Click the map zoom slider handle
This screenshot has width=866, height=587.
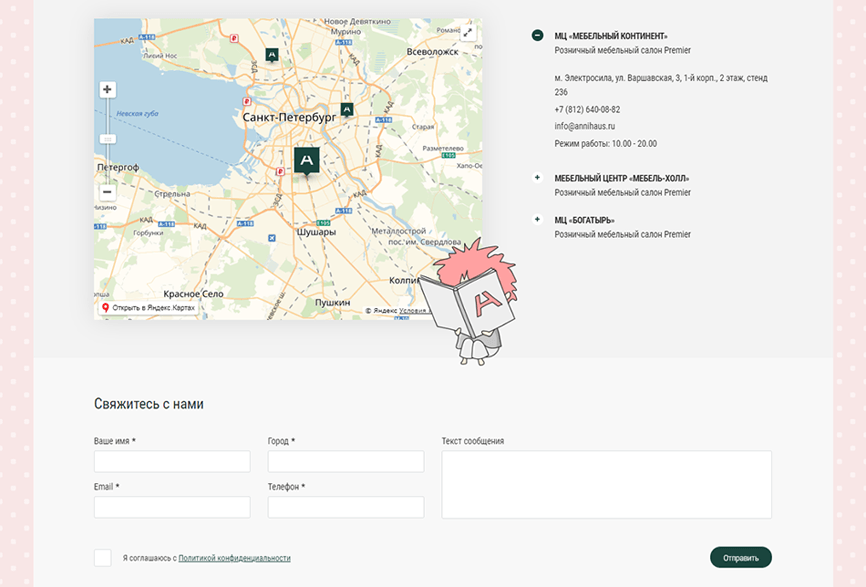coord(107,139)
